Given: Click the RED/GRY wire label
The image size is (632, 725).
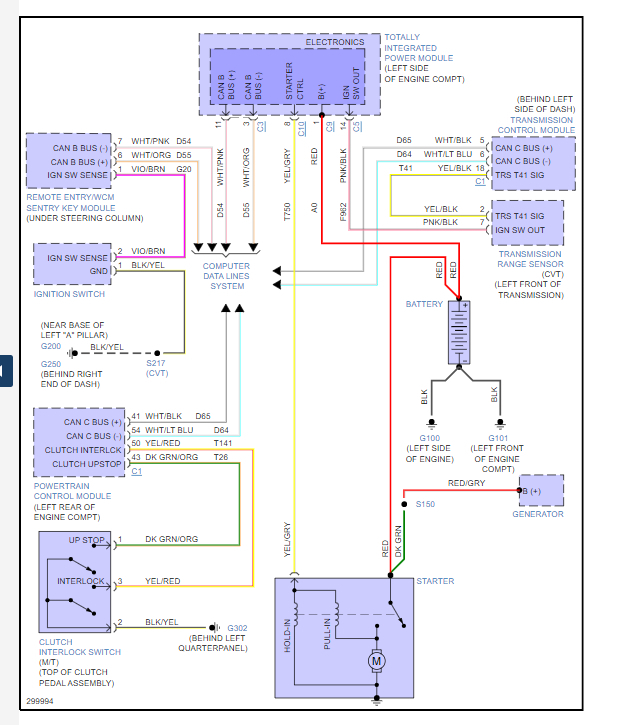Looking at the screenshot, I should (x=466, y=483).
